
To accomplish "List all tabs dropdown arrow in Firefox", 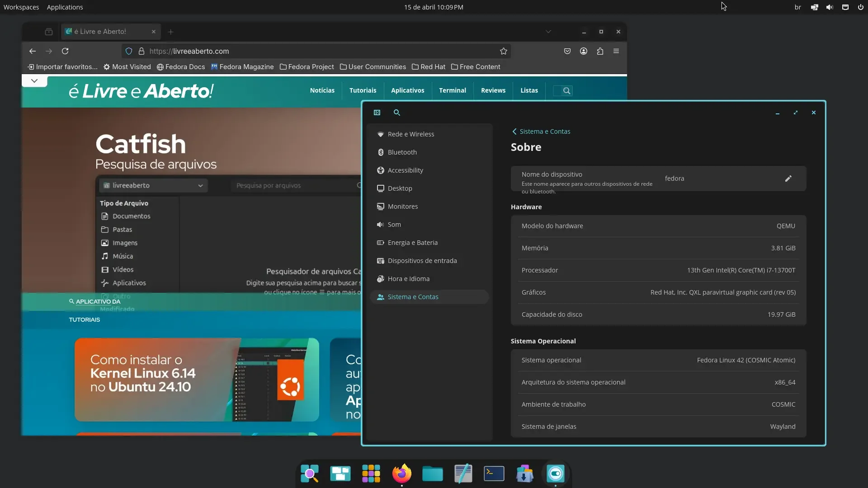I will click(x=548, y=32).
